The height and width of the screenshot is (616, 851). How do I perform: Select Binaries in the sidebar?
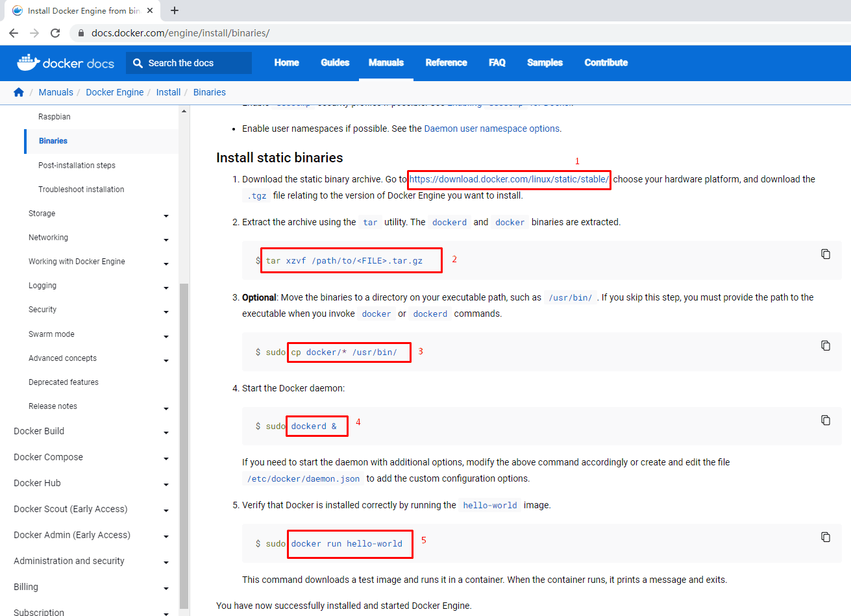click(53, 141)
